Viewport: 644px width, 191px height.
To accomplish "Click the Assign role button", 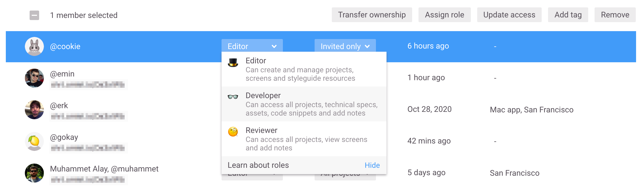I will (x=444, y=15).
